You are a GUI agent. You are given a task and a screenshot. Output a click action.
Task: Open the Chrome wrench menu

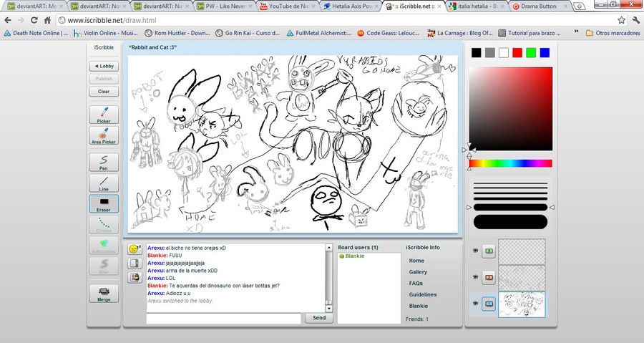point(636,20)
